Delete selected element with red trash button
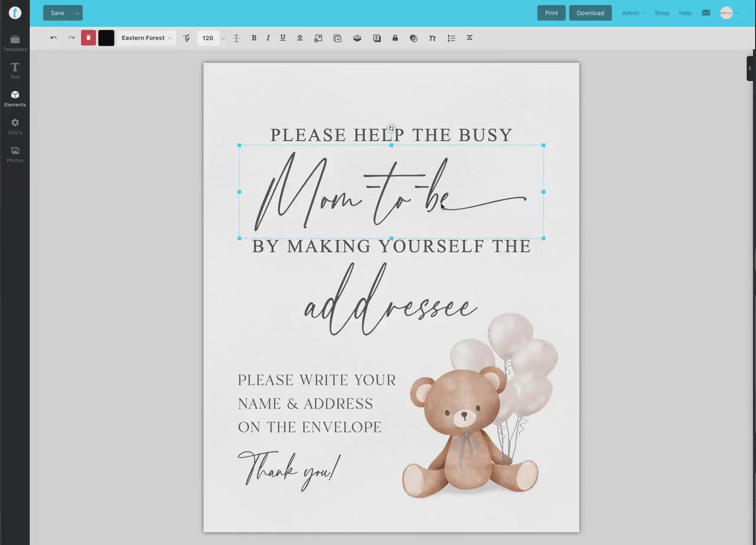Screen dimensions: 756x545 point(89,38)
